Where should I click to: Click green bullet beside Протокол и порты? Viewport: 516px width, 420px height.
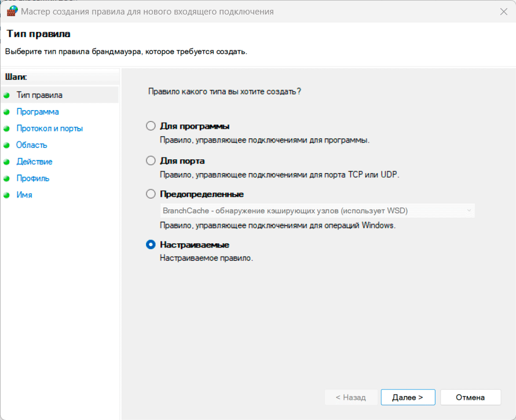(7, 129)
